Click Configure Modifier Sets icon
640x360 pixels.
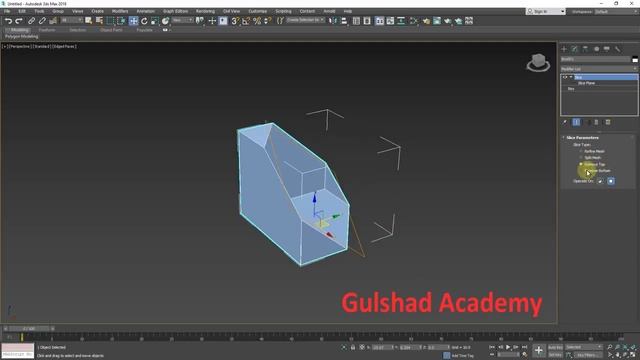point(608,122)
